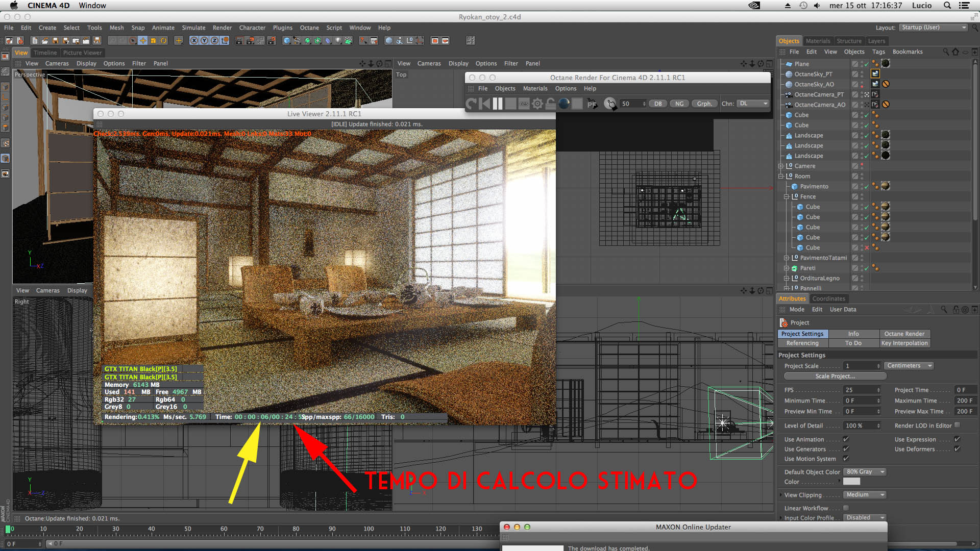Select the Rotate tool in toolbar
Image resolution: width=980 pixels, height=551 pixels.
(x=164, y=41)
